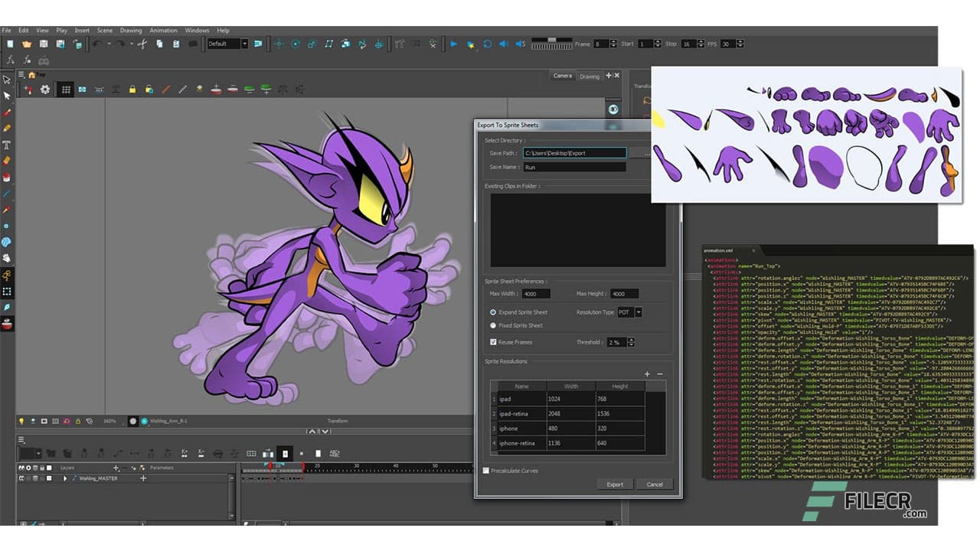Click the lock drawing icon in the view toolbar

tap(132, 90)
